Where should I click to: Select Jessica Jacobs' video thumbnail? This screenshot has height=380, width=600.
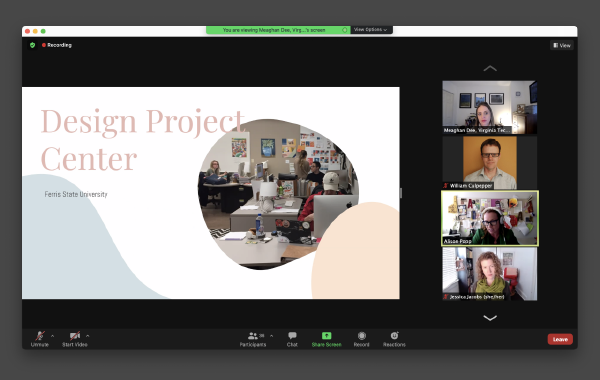point(490,274)
